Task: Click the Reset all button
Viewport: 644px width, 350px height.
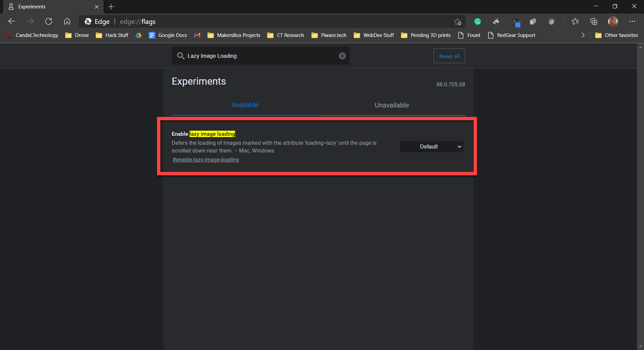Action: click(449, 56)
